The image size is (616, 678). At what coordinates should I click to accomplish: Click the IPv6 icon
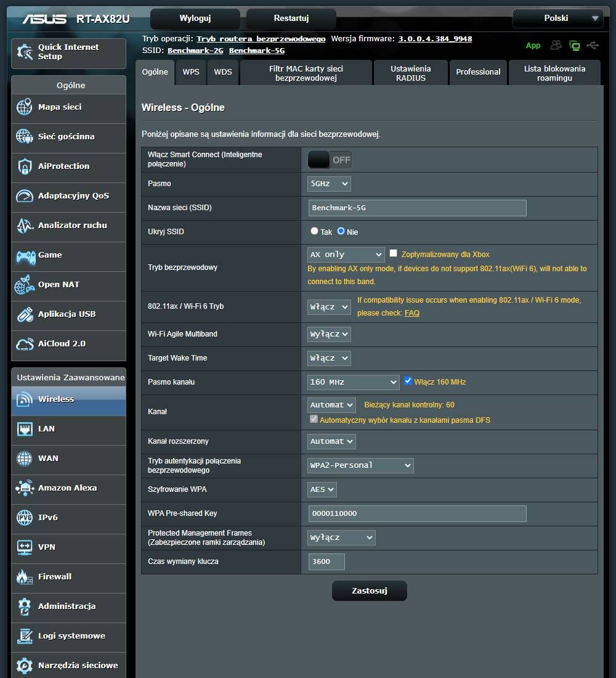pyautogui.click(x=24, y=518)
